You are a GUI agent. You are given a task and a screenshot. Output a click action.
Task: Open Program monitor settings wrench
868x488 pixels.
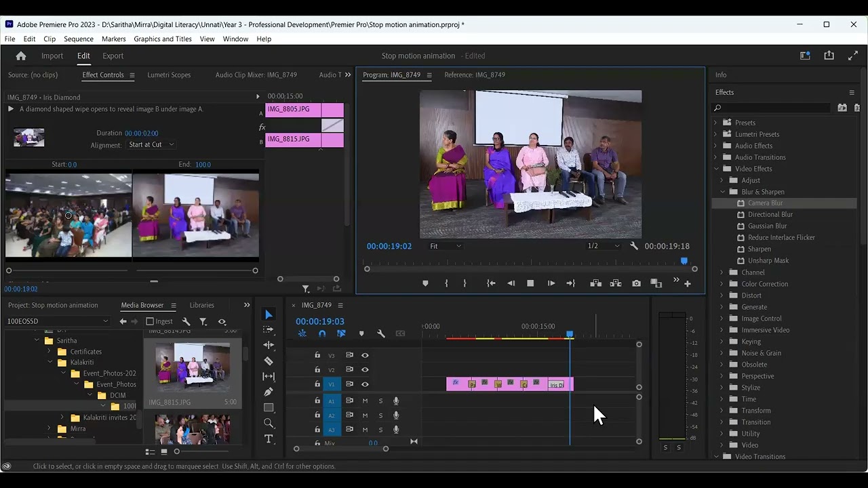634,246
